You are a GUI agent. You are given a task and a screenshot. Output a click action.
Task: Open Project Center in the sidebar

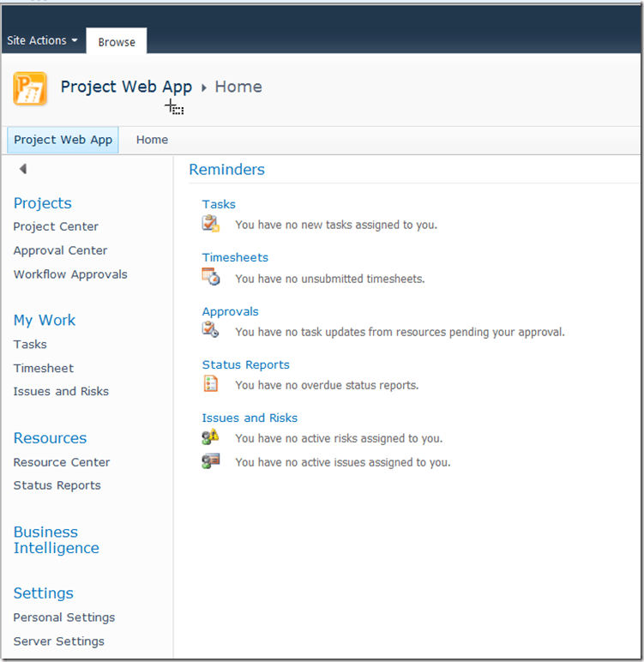pos(56,226)
